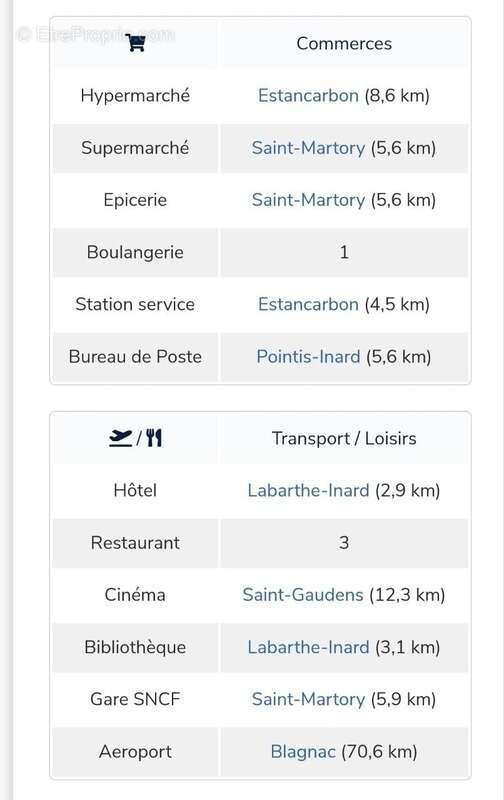Screen dimensions: 504x800
Task: Click the Aeroport row label
Action: [135, 752]
